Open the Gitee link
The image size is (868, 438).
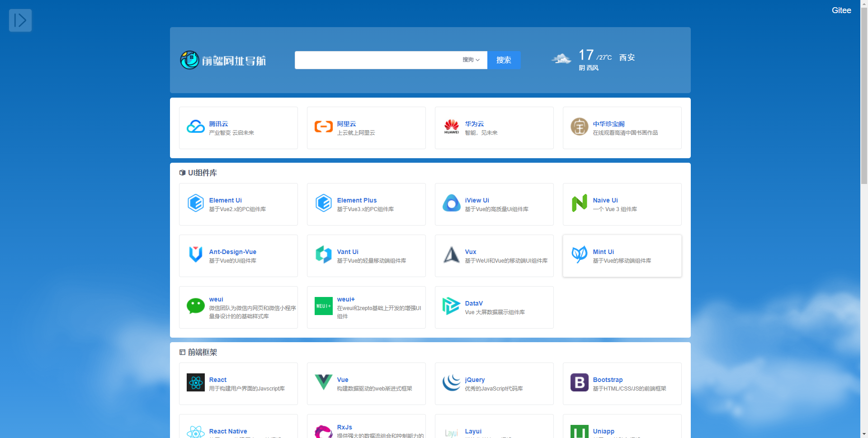click(x=841, y=10)
